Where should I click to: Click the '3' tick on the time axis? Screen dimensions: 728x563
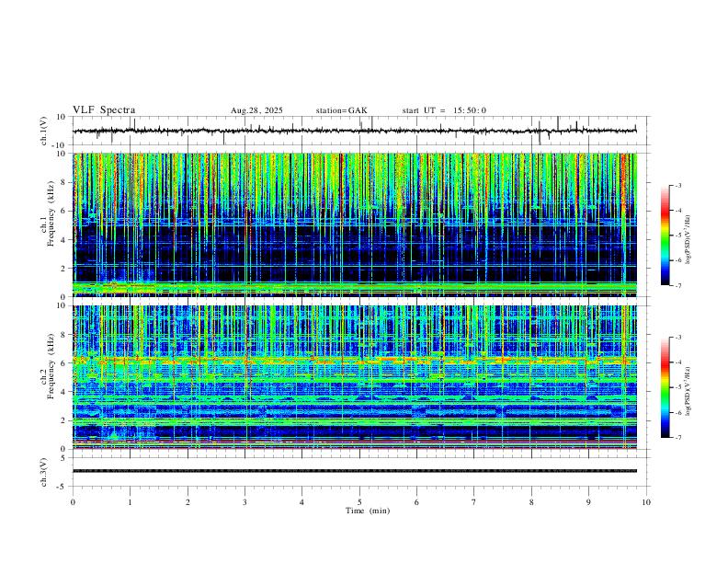(245, 502)
